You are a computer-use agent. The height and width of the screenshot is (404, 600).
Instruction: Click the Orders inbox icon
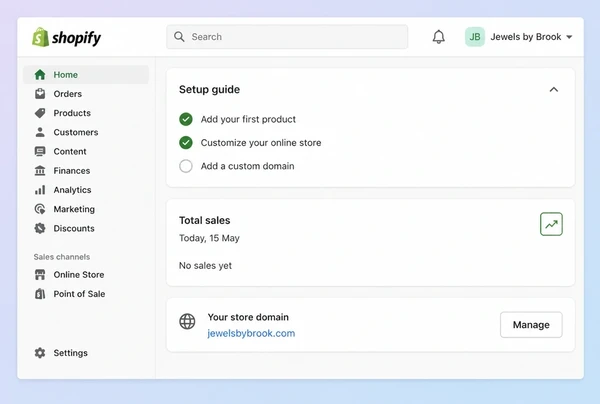point(40,94)
